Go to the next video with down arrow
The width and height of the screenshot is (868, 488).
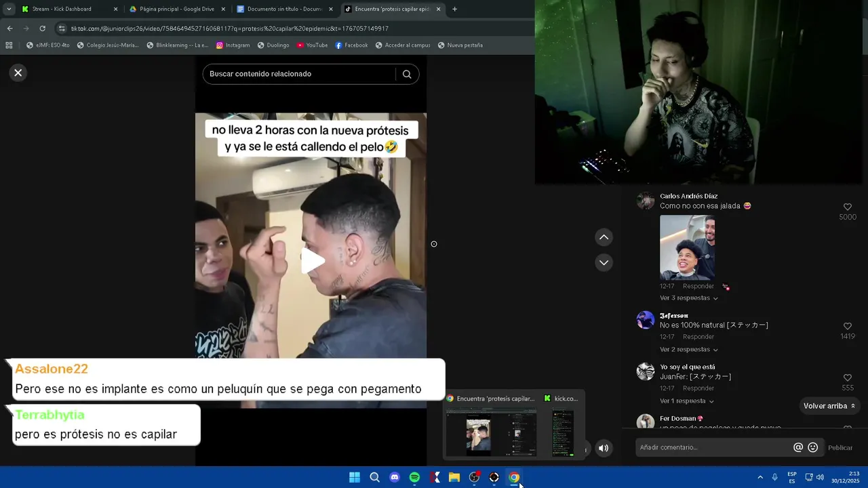(x=604, y=262)
